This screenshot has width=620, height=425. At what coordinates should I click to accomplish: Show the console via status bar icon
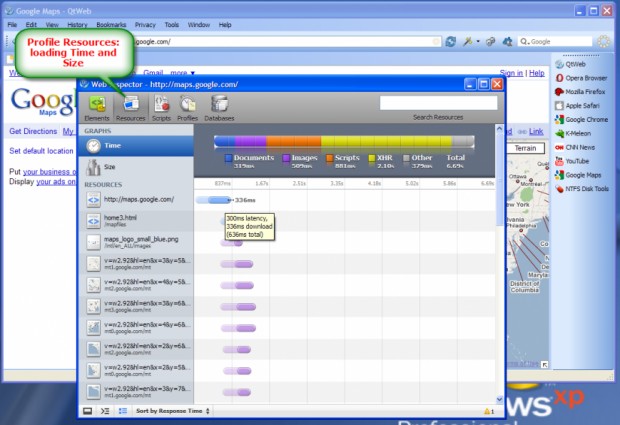pyautogui.click(x=105, y=411)
